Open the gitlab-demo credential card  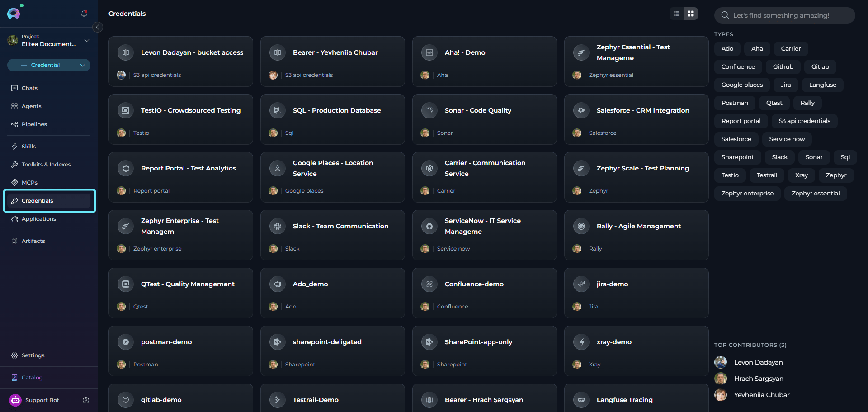click(181, 398)
